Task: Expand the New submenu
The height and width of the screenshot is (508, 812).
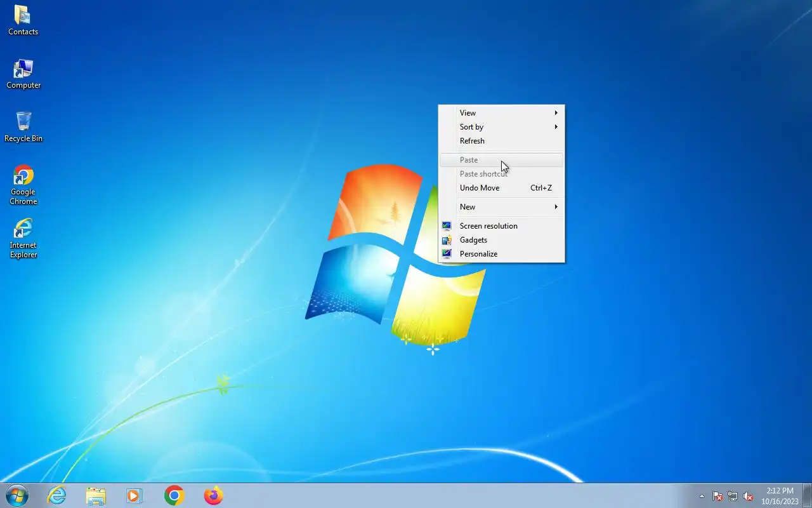Action: (501, 207)
